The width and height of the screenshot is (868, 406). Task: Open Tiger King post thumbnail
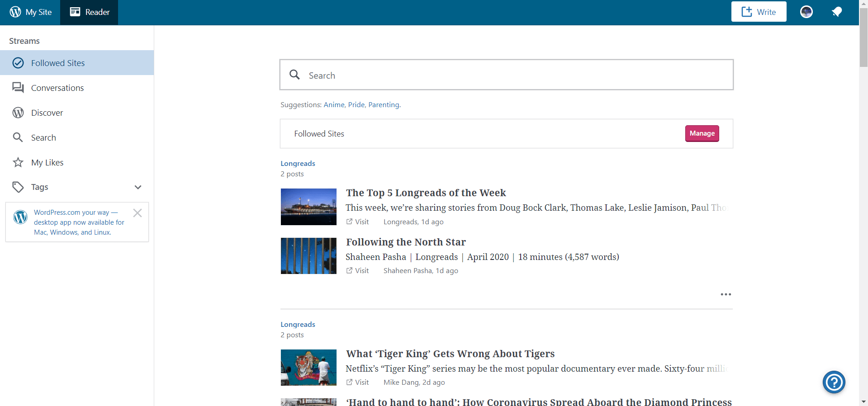tap(308, 368)
